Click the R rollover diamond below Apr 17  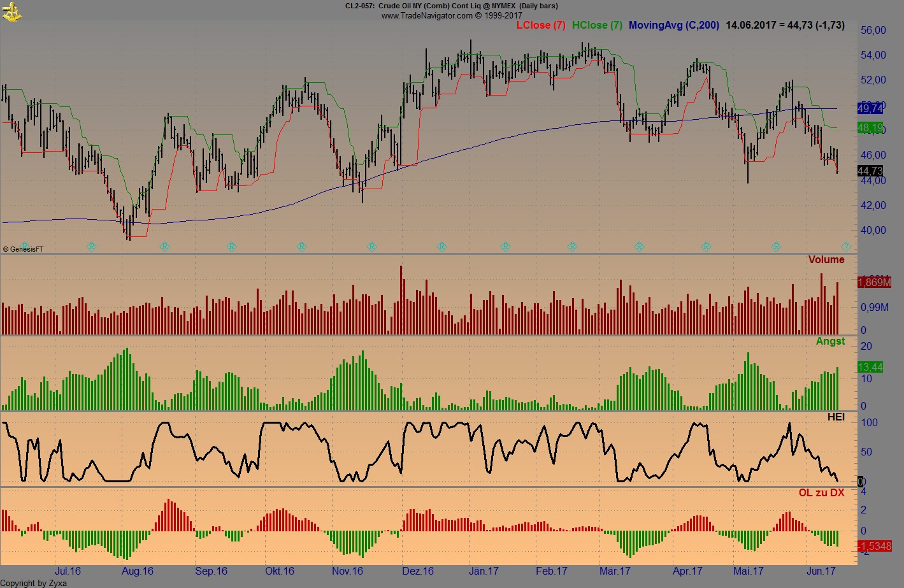click(706, 247)
